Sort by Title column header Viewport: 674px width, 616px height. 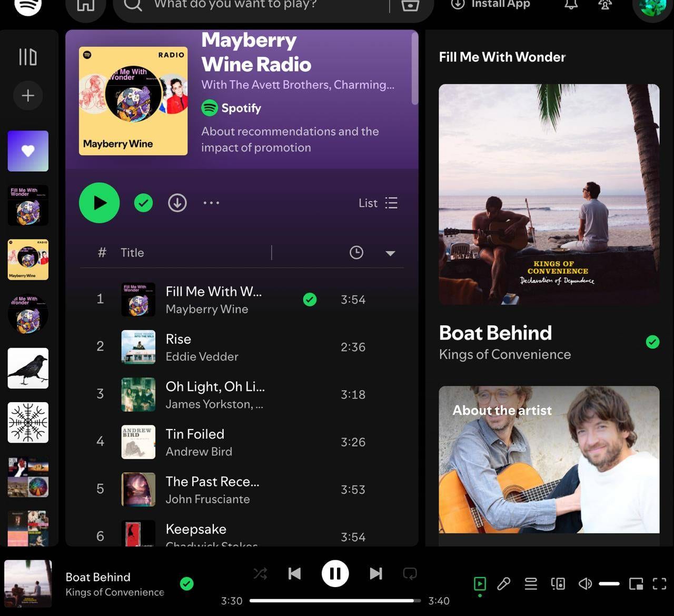(132, 253)
